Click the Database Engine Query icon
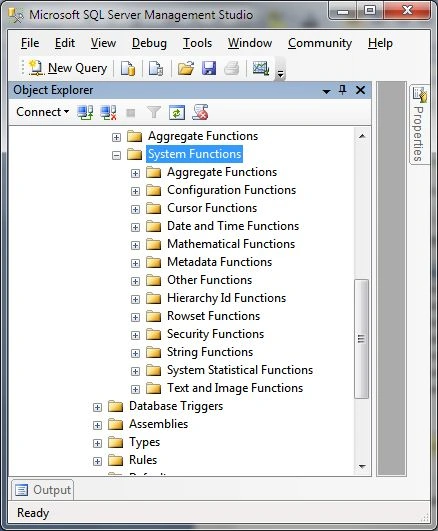 [128, 68]
